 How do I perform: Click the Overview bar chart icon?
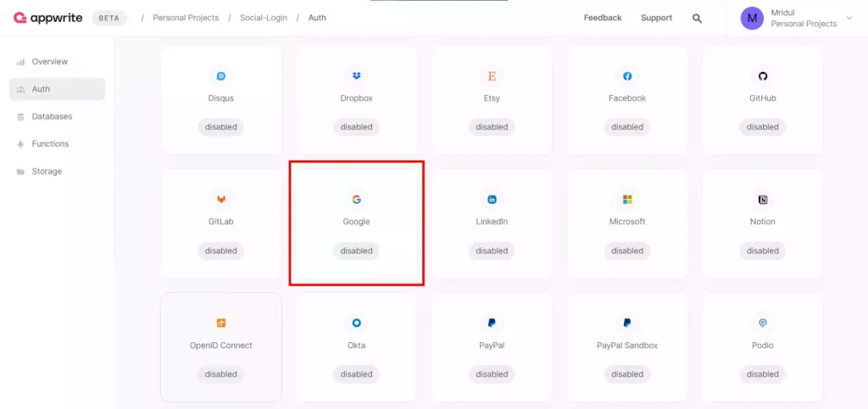tap(20, 62)
